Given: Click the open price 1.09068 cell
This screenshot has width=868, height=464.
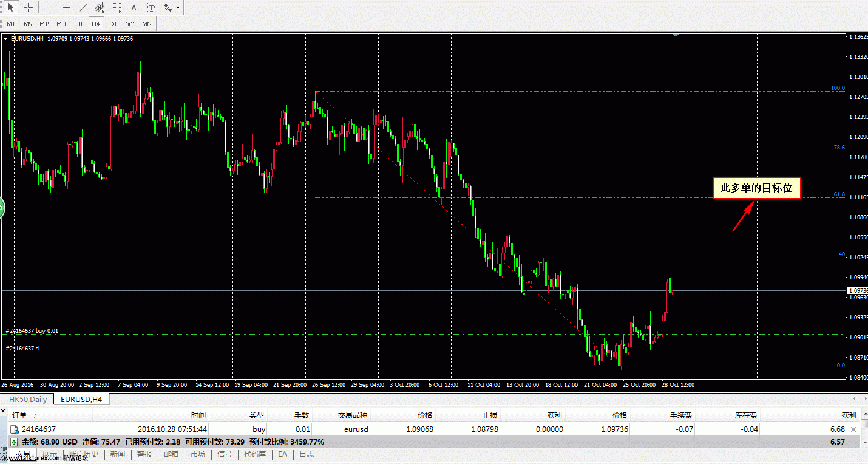Looking at the screenshot, I should [x=420, y=429].
